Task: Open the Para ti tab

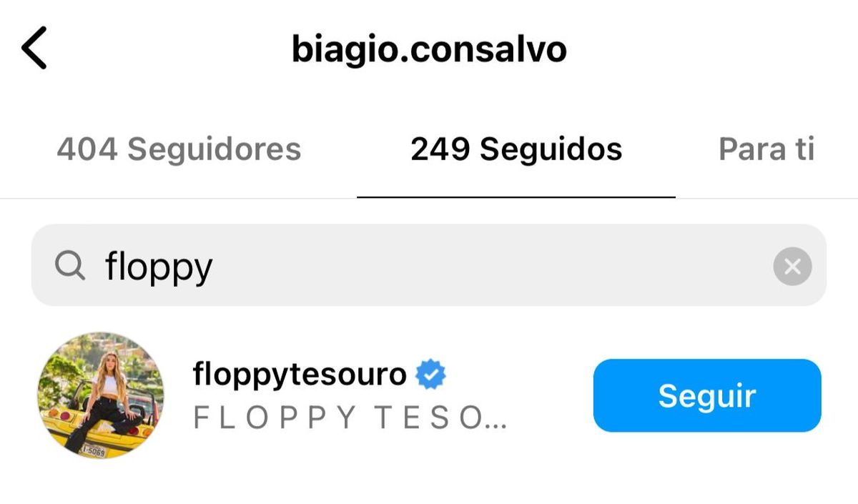Action: 766,149
